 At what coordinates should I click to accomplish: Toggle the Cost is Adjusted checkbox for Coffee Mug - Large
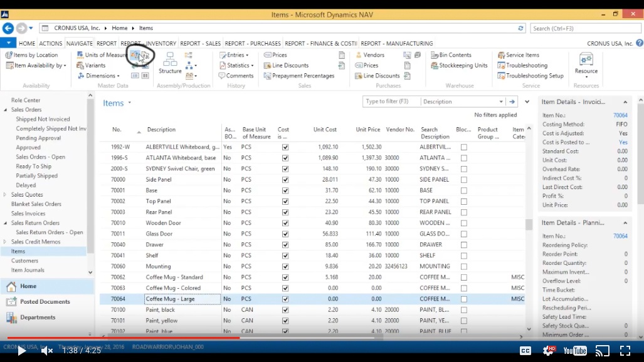tap(285, 299)
